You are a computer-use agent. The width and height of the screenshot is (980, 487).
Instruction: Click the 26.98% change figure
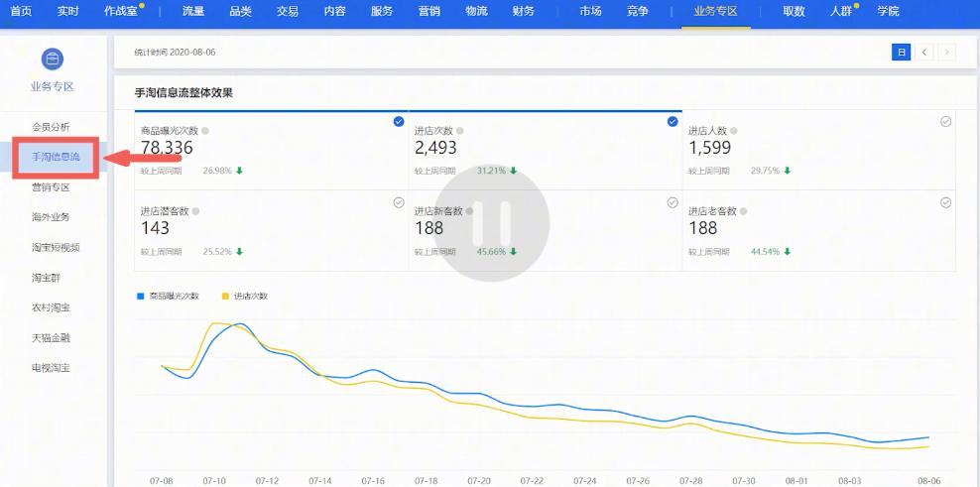coord(217,171)
